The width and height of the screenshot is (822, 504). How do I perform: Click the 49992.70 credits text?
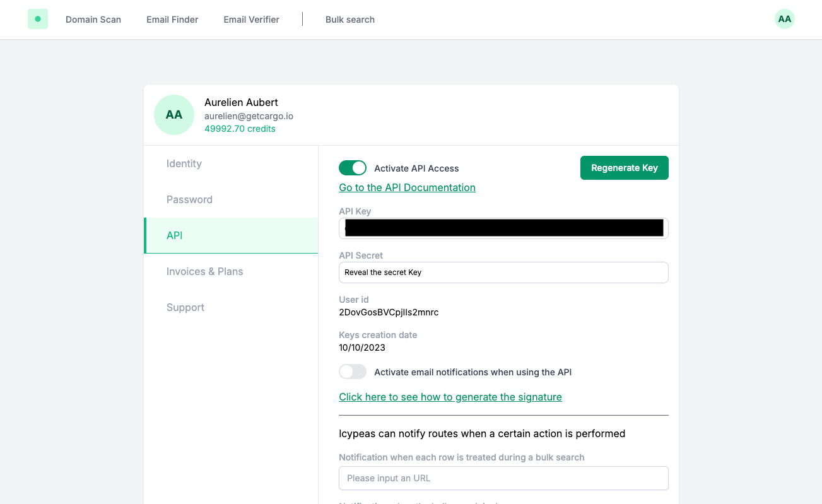[x=240, y=129]
